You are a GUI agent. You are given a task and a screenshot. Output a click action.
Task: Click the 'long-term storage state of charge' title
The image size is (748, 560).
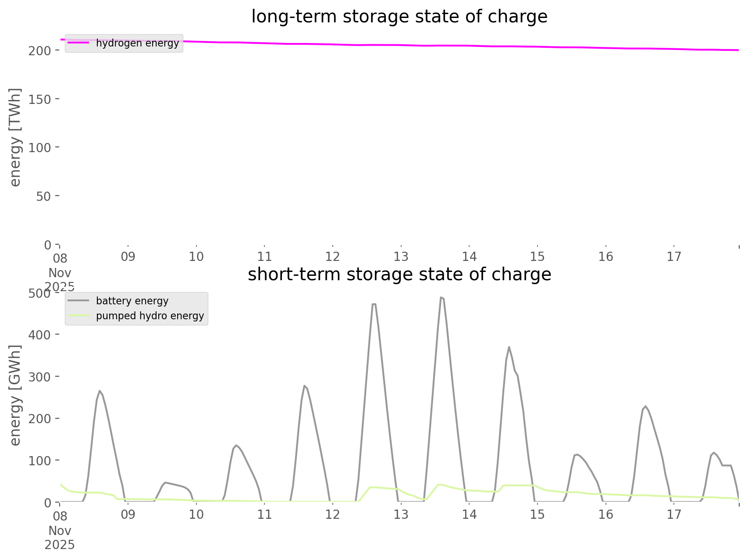[x=399, y=17]
